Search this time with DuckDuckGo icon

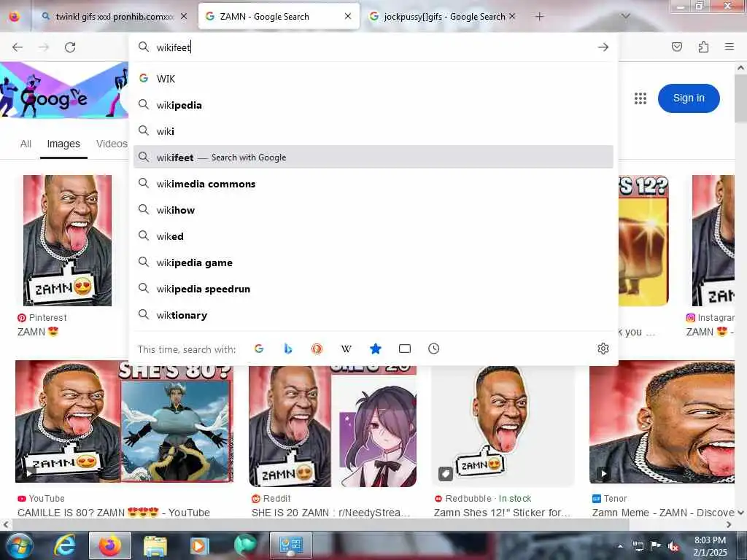point(317,349)
